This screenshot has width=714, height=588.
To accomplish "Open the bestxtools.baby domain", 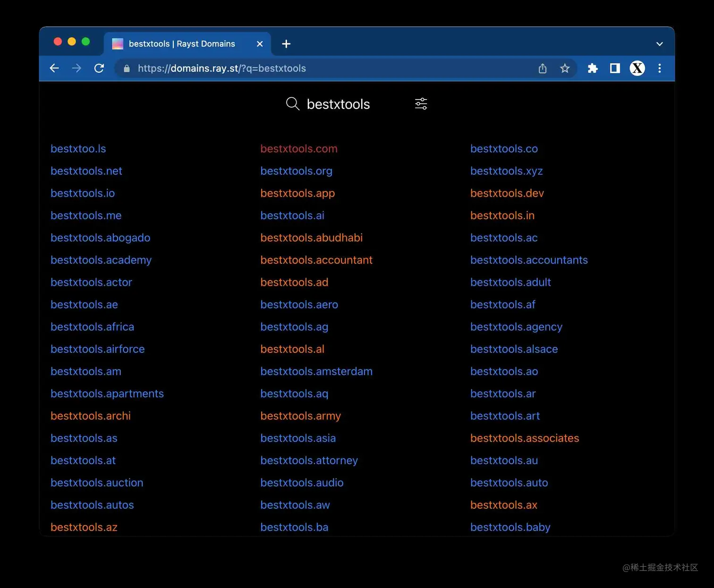I will (510, 527).
